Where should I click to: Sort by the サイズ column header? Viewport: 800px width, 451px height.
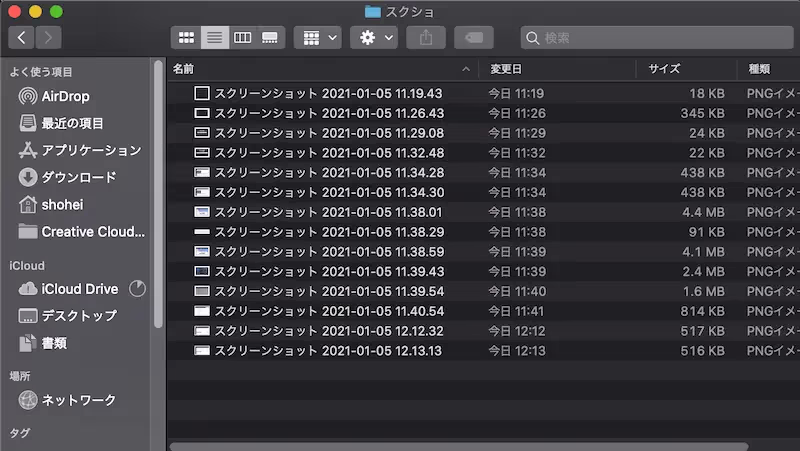point(664,69)
